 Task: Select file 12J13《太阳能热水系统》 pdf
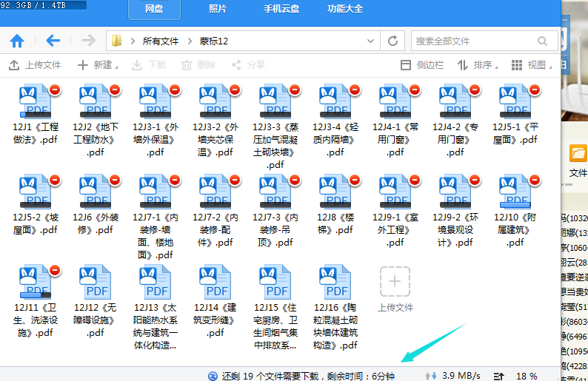coord(156,308)
